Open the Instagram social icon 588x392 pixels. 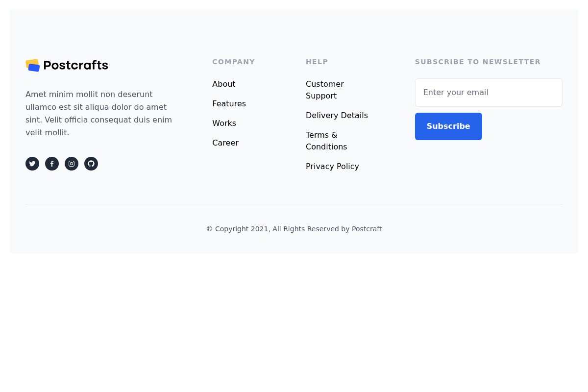72,164
